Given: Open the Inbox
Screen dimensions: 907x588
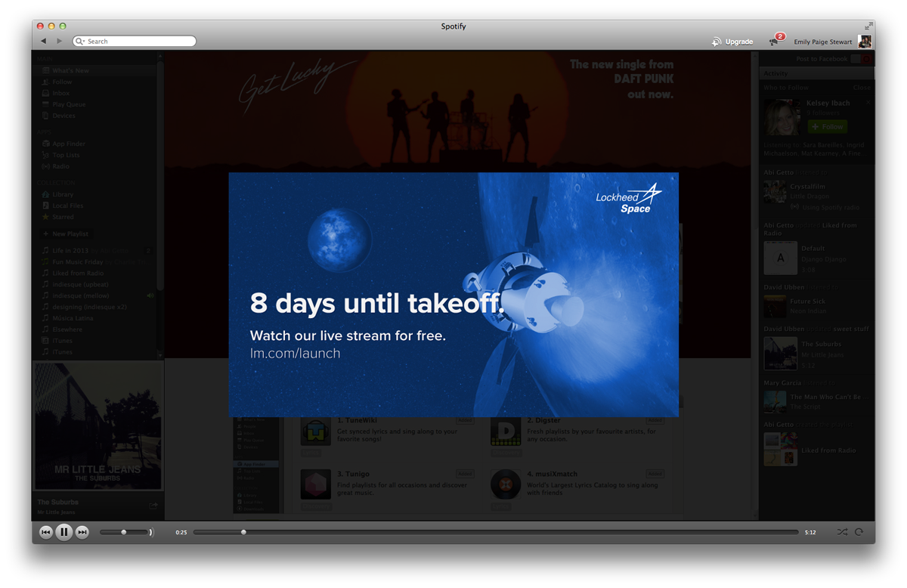Looking at the screenshot, I should pyautogui.click(x=60, y=92).
